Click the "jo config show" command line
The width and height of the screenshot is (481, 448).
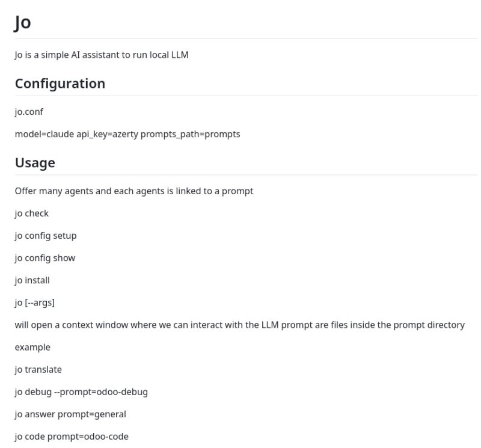pos(45,258)
